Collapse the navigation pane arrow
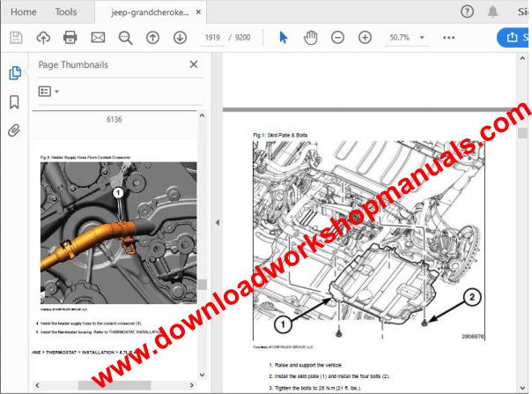The image size is (532, 394). point(218,222)
